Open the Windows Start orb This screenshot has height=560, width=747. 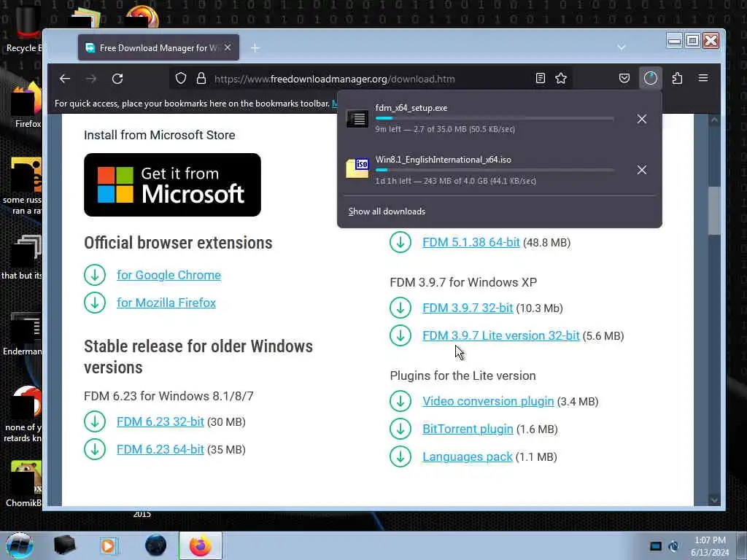(x=20, y=545)
